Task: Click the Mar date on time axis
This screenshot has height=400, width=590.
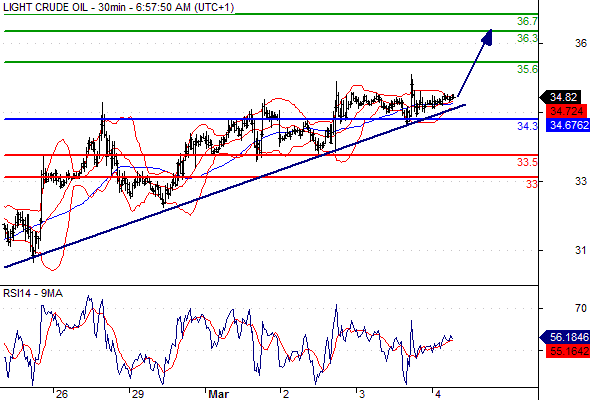Action: pyautogui.click(x=219, y=394)
